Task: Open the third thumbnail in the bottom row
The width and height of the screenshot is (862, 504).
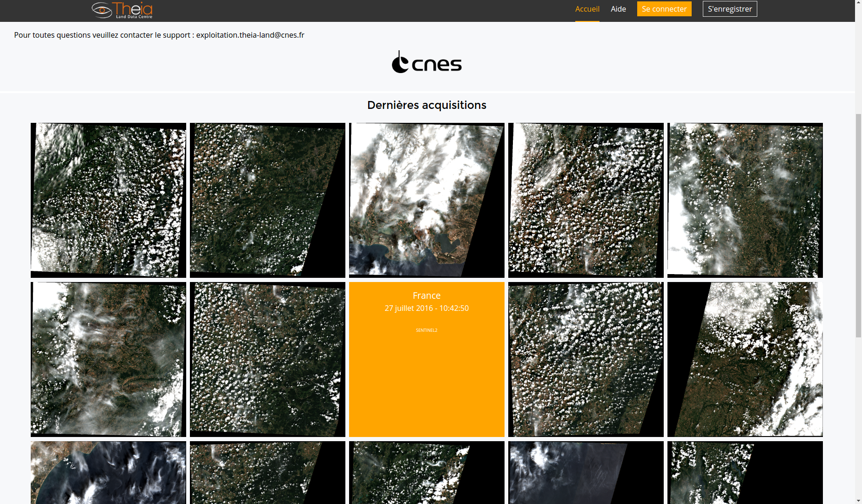Action: tap(427, 472)
